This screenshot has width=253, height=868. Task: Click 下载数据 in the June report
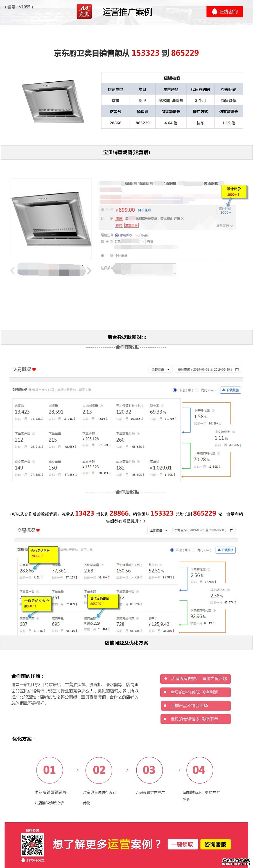[231, 390]
